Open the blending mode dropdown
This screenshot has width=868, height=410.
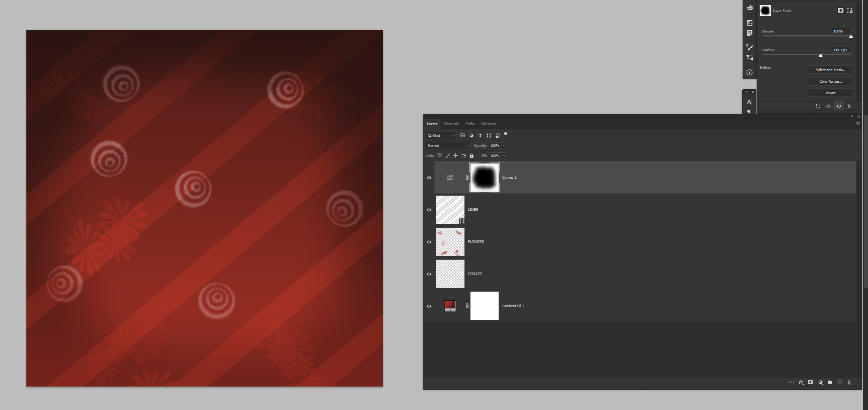(x=447, y=145)
